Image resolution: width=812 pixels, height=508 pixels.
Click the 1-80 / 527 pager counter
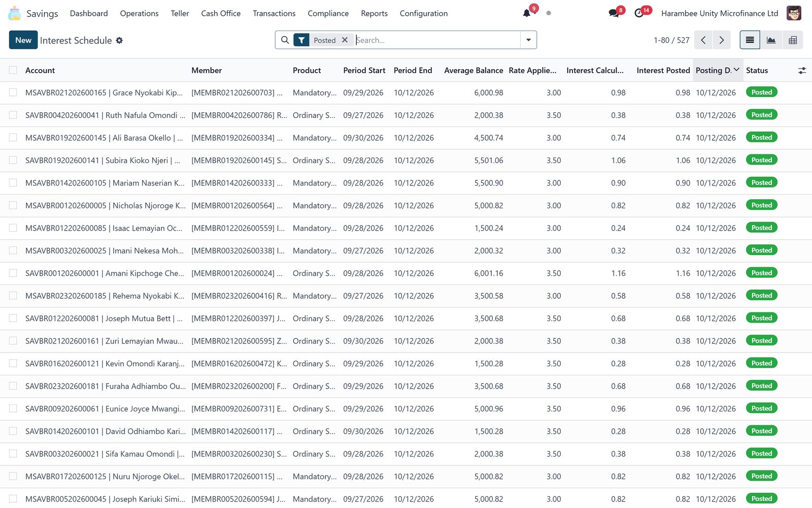[671, 40]
